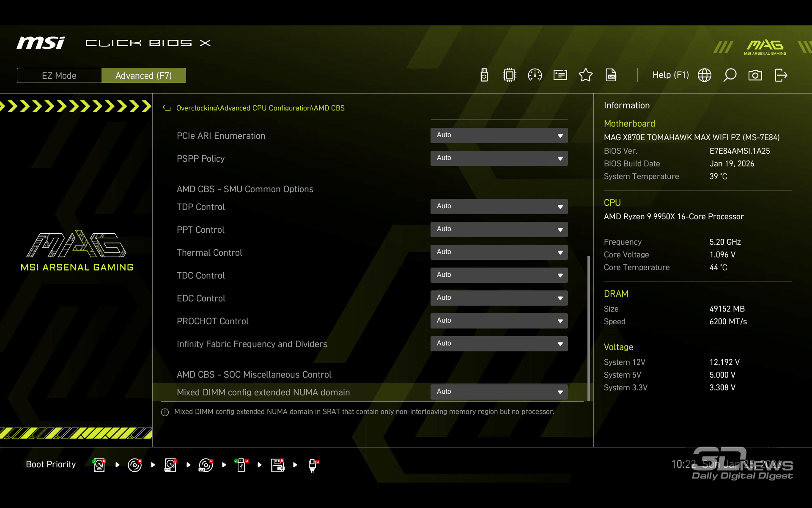
Task: Expand the TDP Control dropdown
Action: [499, 207]
